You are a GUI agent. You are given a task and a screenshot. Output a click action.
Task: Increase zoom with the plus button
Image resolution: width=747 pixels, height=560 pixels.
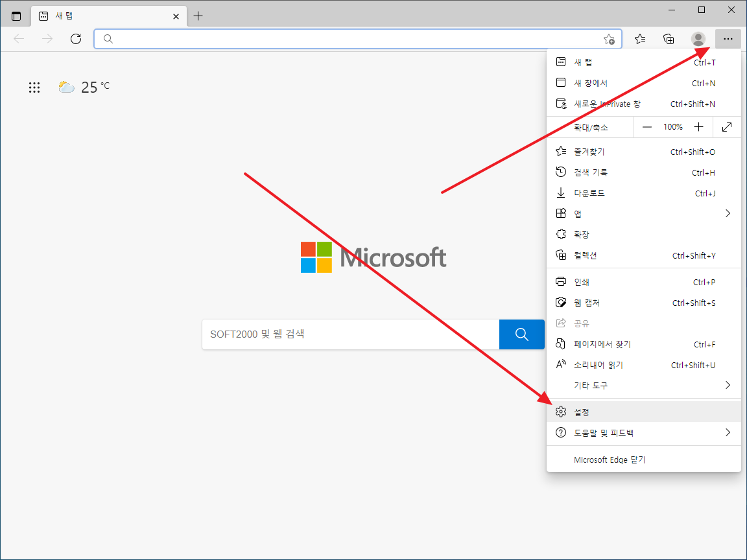pyautogui.click(x=698, y=127)
